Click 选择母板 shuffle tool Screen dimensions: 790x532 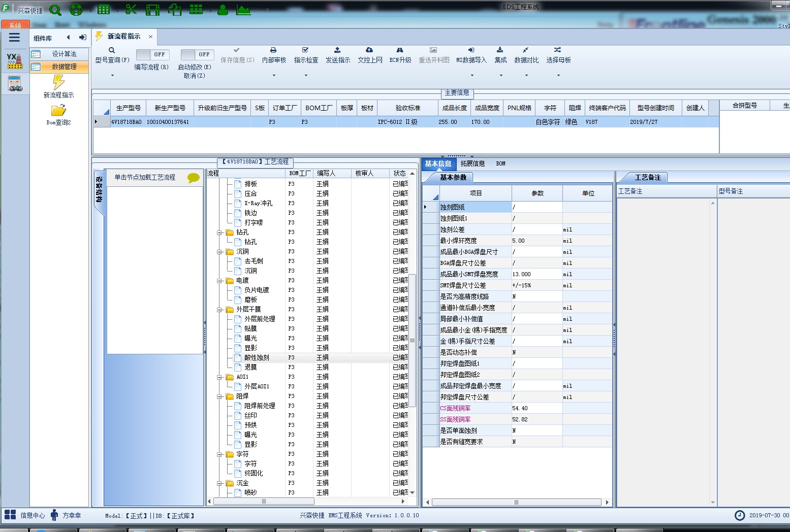click(558, 56)
